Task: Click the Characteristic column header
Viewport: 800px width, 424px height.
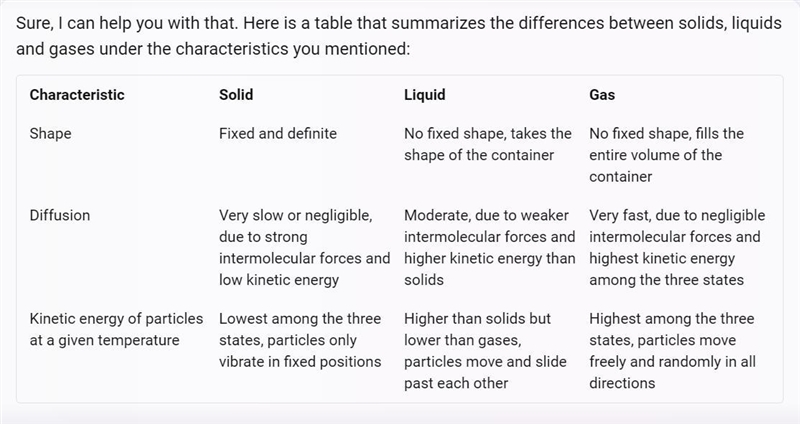Action: [77, 95]
